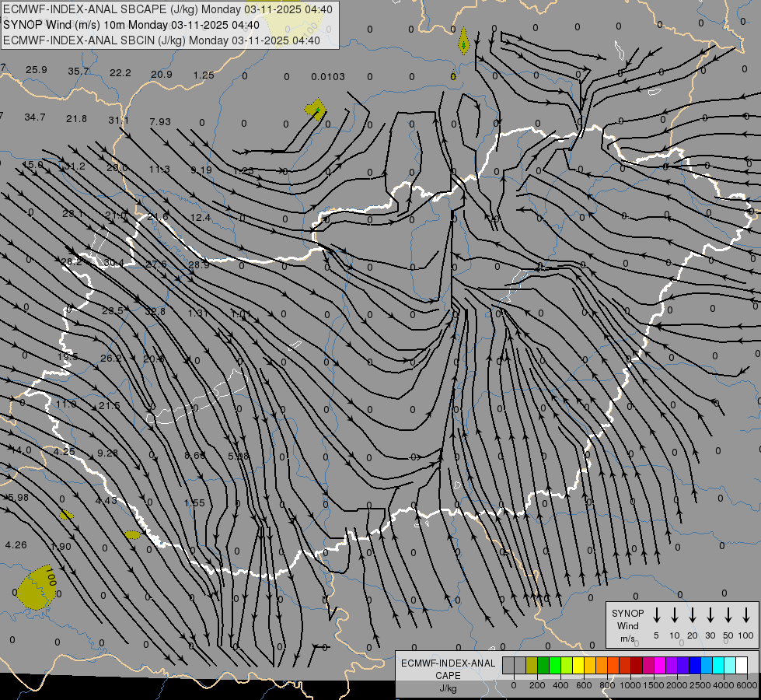Click the map value 11.3
The width and height of the screenshot is (761, 700).
[x=159, y=169]
